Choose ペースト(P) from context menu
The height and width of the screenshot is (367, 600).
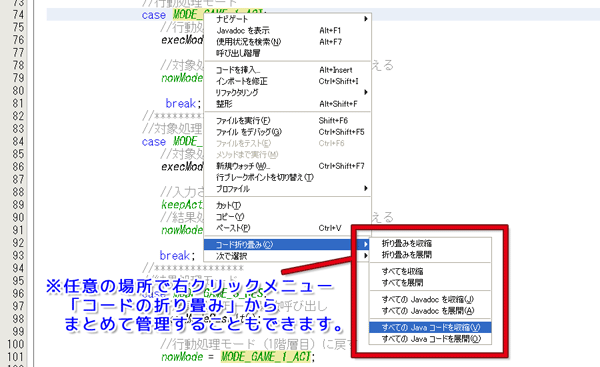click(x=287, y=228)
